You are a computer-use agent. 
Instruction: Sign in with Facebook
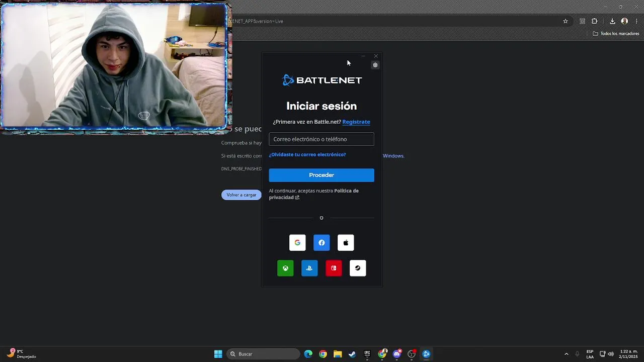point(321,242)
